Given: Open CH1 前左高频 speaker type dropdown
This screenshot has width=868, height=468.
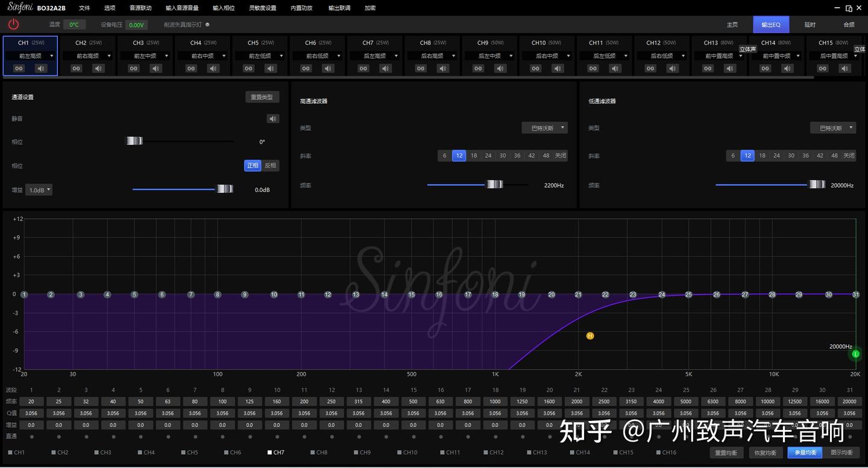Looking at the screenshot, I should click(30, 55).
